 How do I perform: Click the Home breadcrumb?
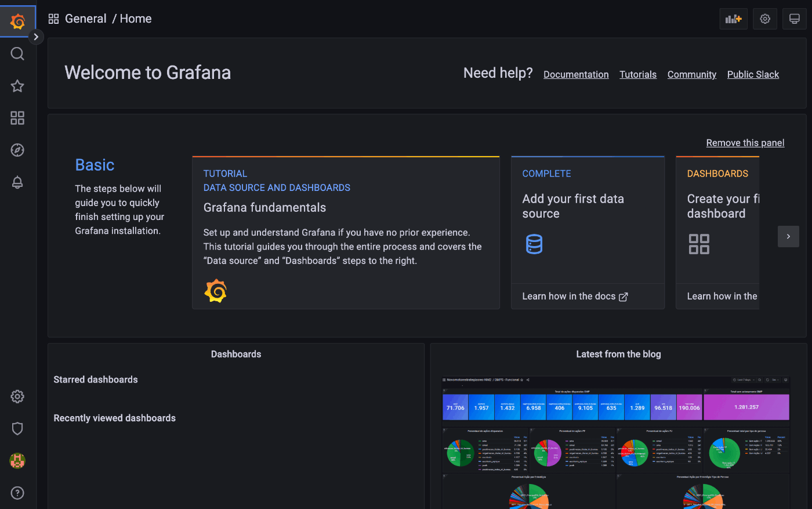click(136, 19)
